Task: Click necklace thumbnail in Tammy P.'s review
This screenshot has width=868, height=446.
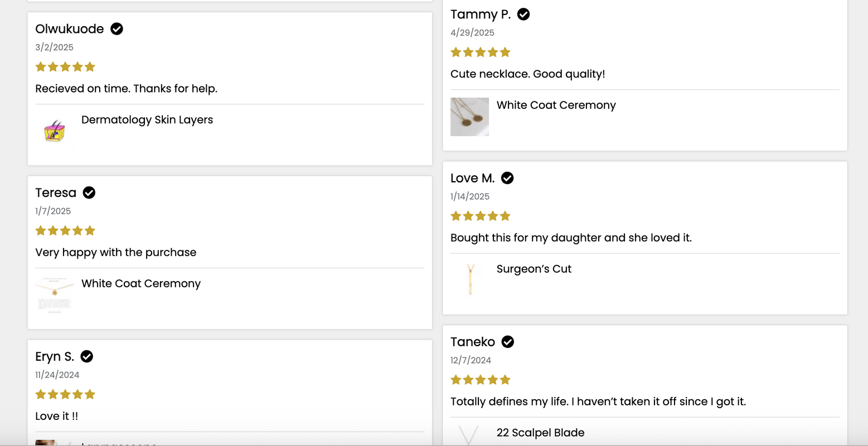Action: pos(469,117)
